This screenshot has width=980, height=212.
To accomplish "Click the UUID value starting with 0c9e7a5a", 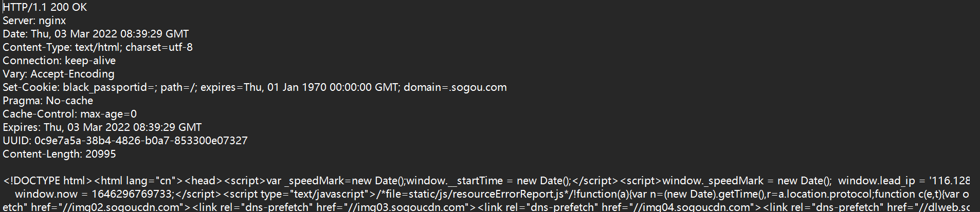I will pyautogui.click(x=141, y=141).
